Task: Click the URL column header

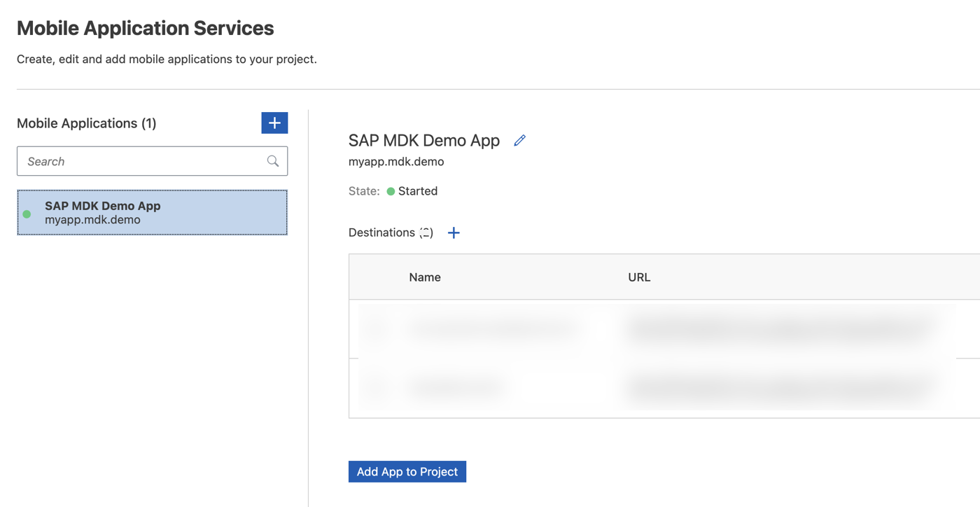Action: tap(639, 277)
